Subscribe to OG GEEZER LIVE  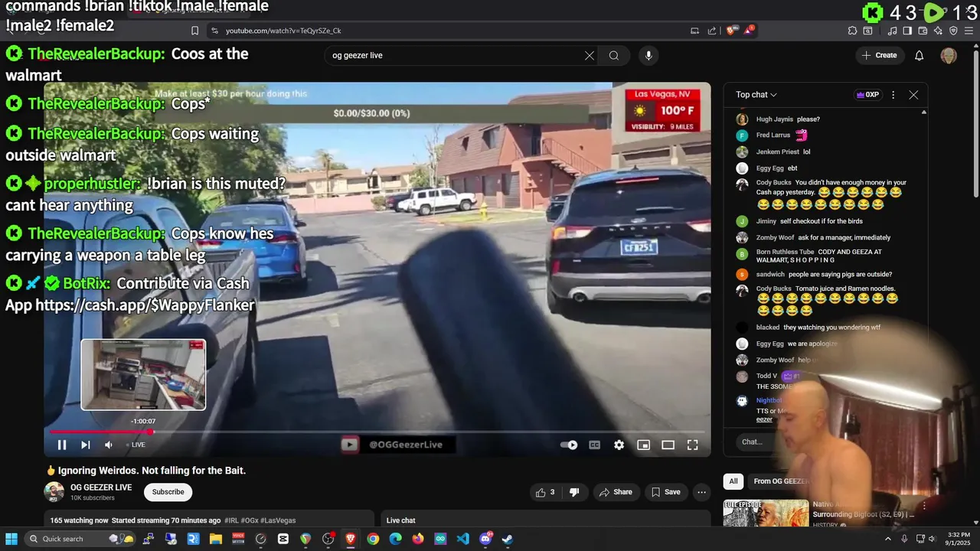pyautogui.click(x=168, y=492)
